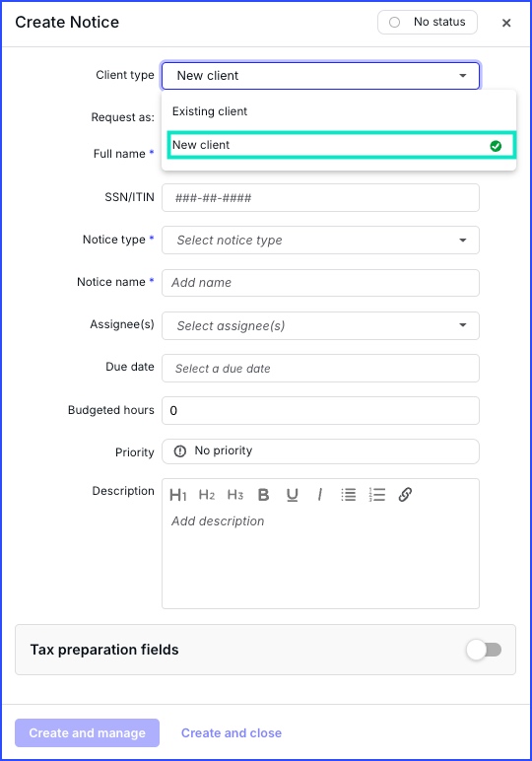
Task: Apply Heading 3 format in description toolbar
Action: point(235,495)
